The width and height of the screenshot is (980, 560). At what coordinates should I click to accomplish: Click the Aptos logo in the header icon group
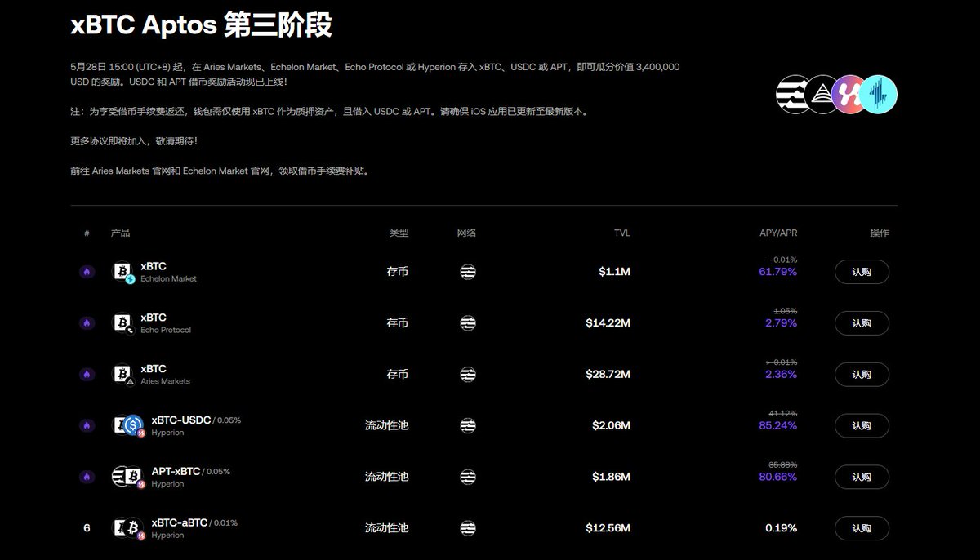point(792,95)
